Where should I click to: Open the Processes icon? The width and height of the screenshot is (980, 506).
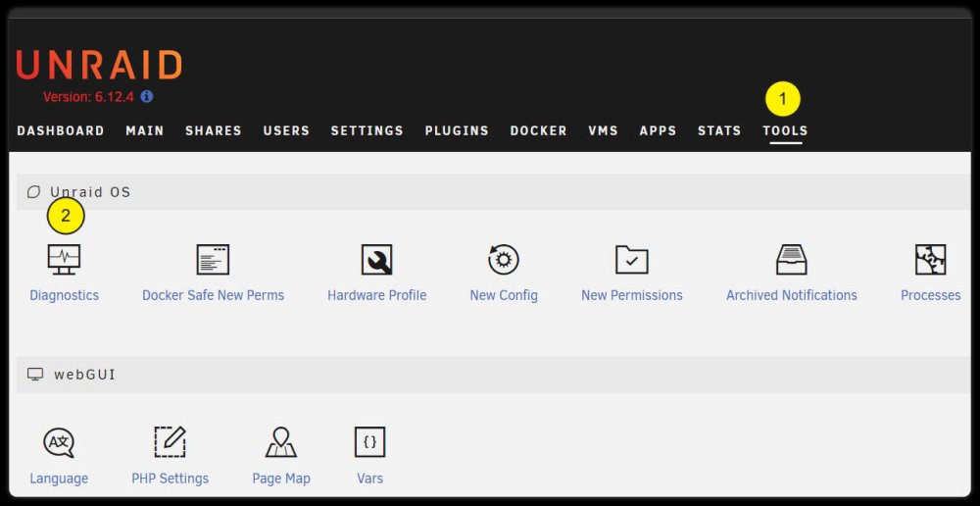coord(931,260)
